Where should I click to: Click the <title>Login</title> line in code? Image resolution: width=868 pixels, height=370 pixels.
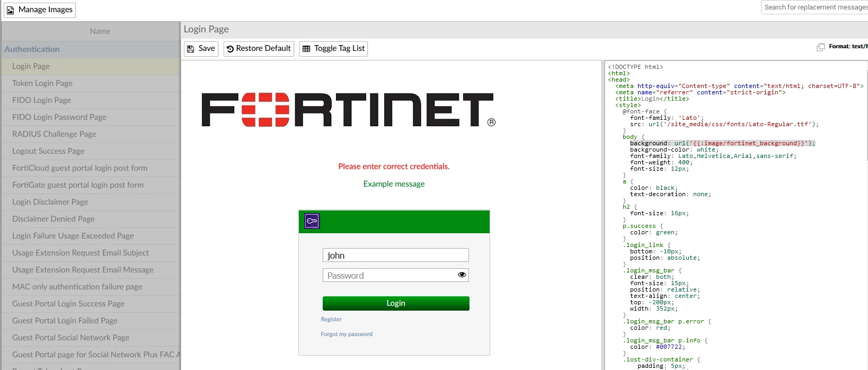tap(652, 99)
